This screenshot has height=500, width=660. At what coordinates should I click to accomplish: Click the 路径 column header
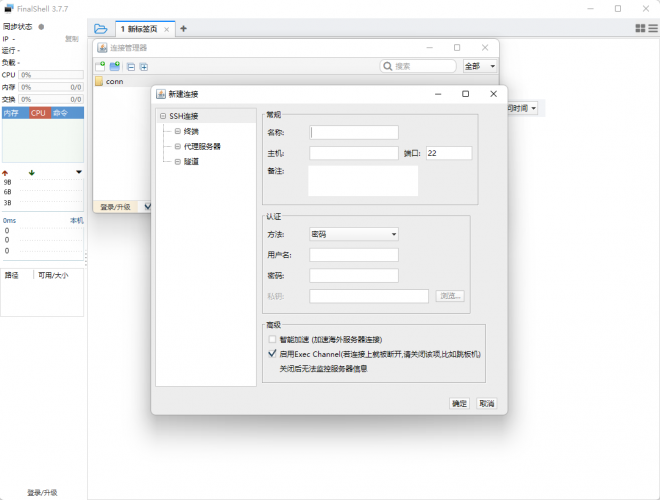coord(12,275)
